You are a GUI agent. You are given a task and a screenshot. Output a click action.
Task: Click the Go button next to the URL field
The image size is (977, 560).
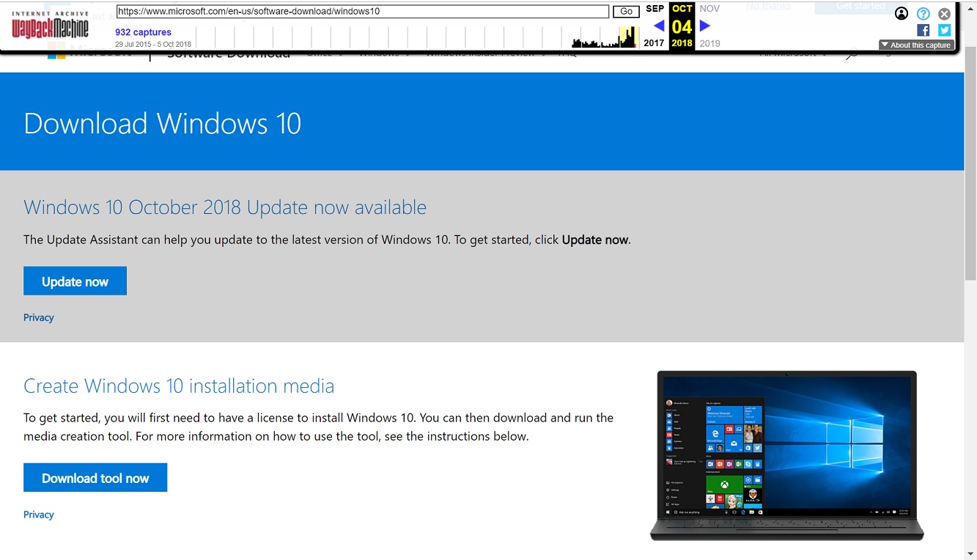tap(626, 11)
